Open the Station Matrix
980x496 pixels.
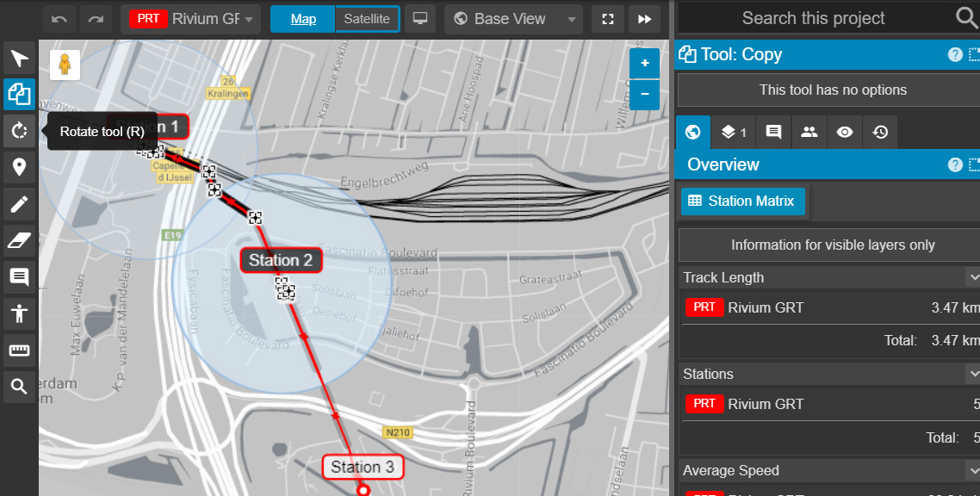[743, 201]
